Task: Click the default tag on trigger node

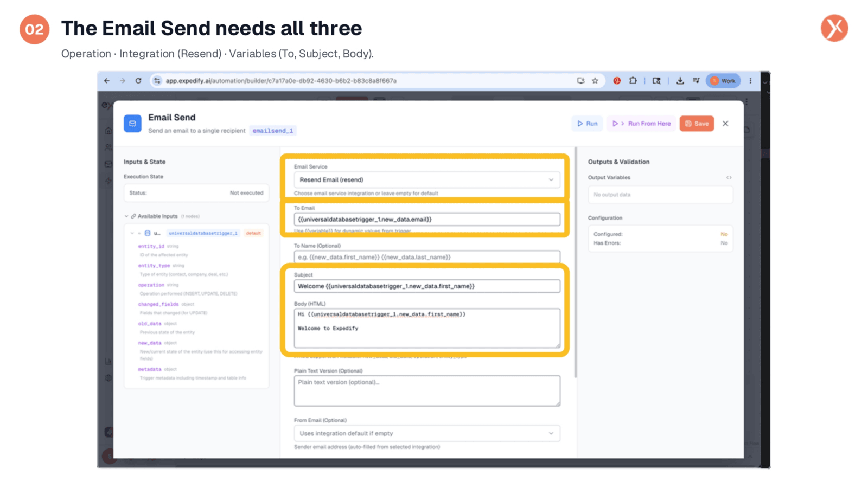Action: 253,233
